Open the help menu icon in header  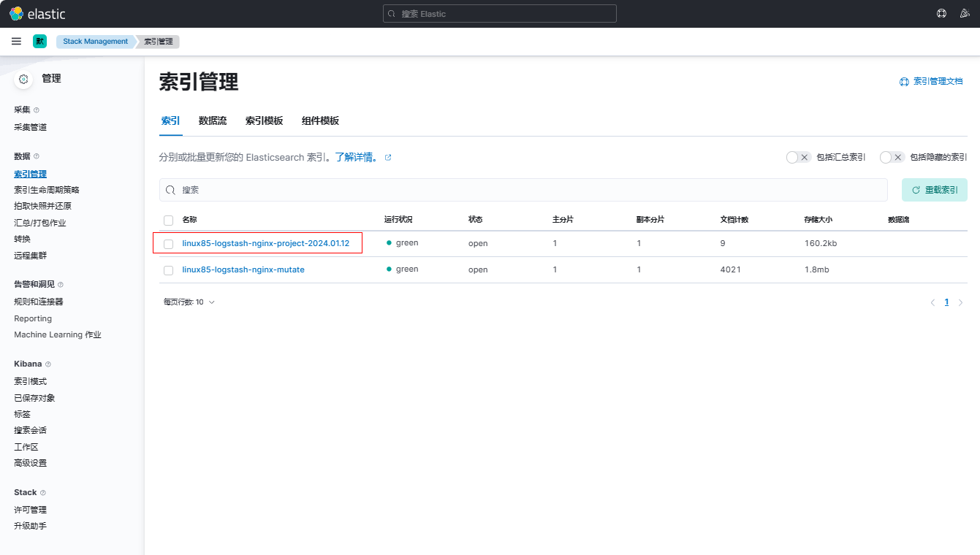(941, 14)
